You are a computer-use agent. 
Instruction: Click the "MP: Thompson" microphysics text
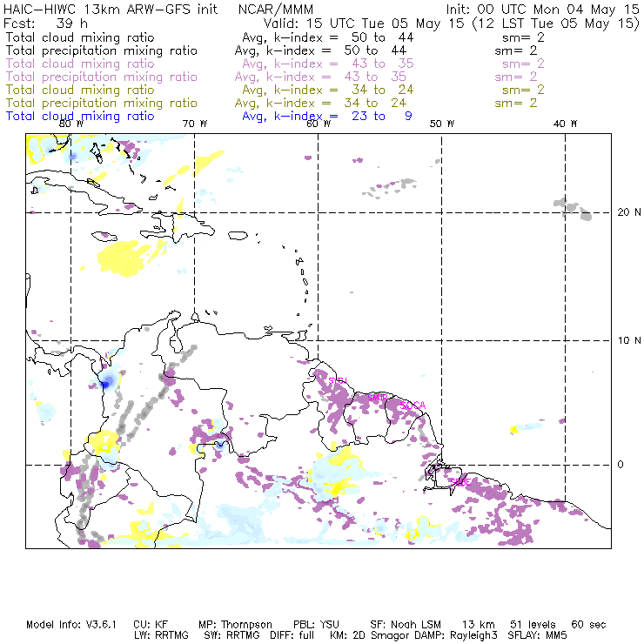pyautogui.click(x=235, y=625)
